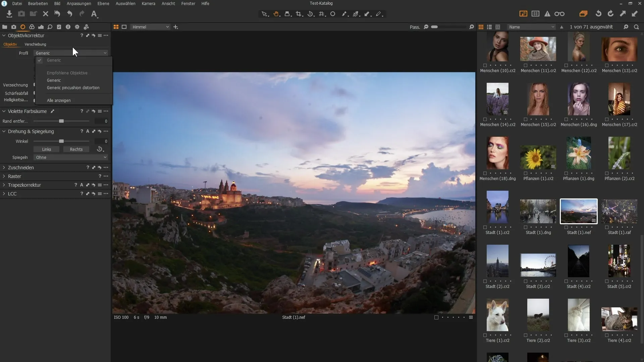
Task: Open the Name sort dropdown
Action: pos(532,27)
